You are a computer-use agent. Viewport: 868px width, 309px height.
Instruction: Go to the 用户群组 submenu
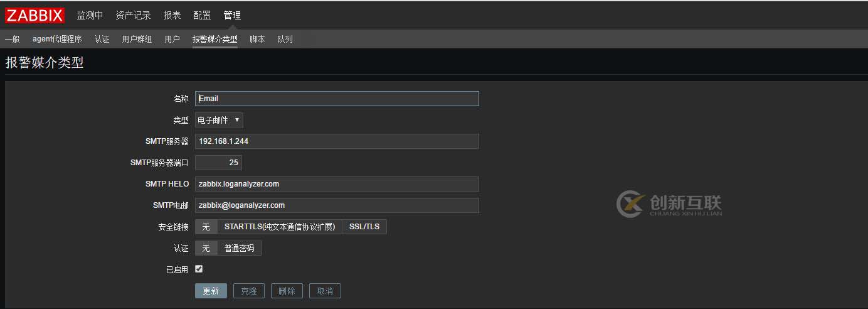[x=137, y=39]
